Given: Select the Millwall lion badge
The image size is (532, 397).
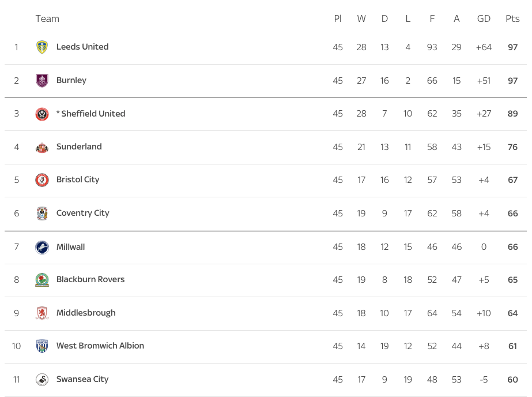Looking at the screenshot, I should 42,247.
